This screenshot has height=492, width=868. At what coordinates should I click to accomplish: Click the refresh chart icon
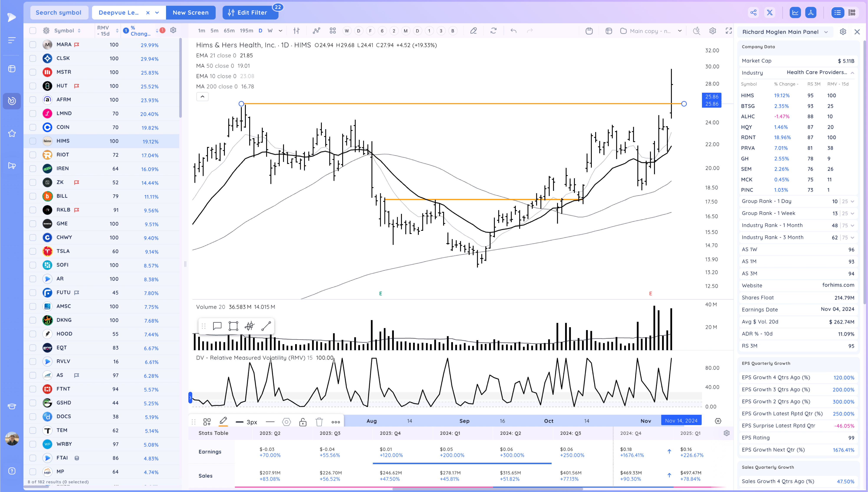[x=493, y=31]
